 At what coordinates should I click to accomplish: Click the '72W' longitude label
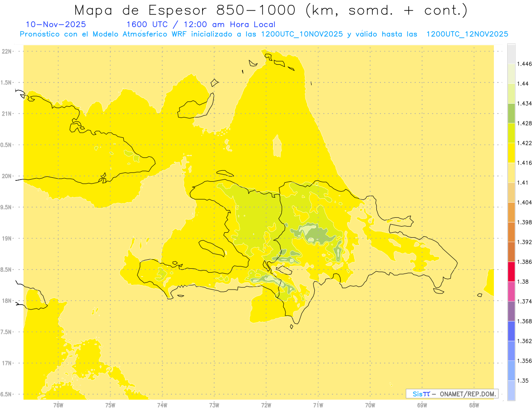click(266, 405)
